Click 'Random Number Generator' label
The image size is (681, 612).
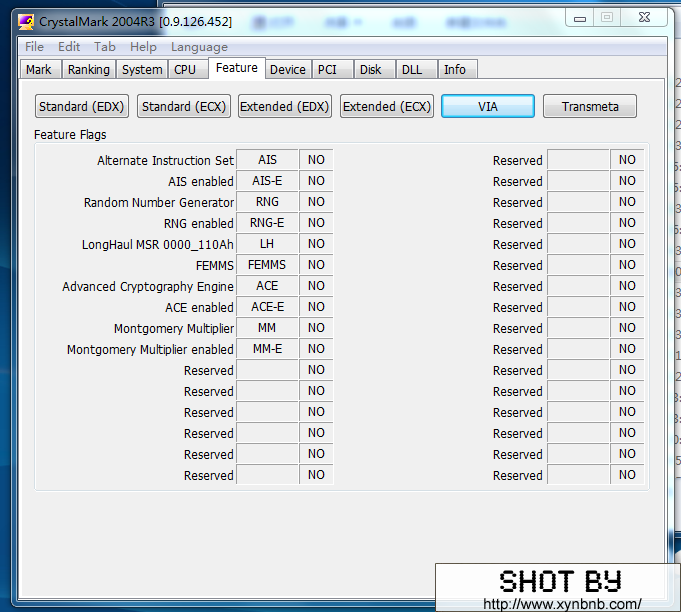(159, 203)
